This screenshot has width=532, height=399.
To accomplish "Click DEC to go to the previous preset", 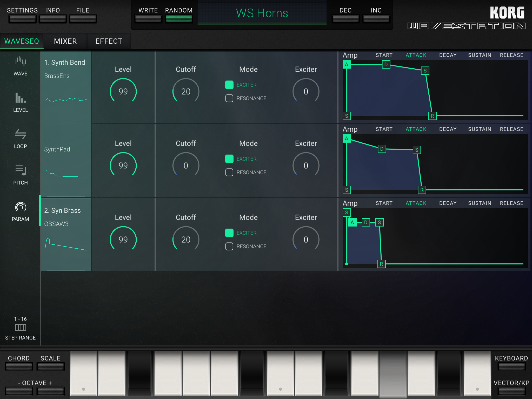I will coord(345,19).
